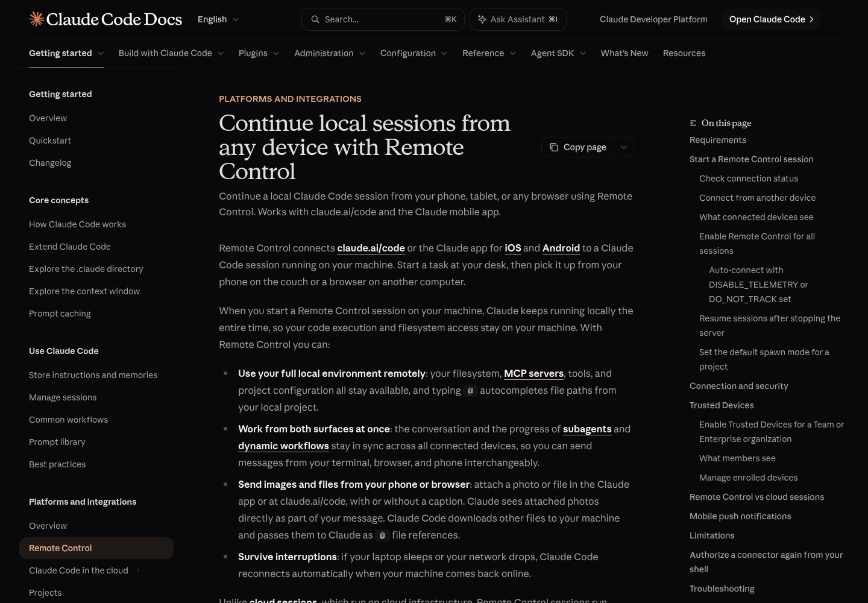Viewport: 868px width, 603px height.
Task: Click the Open Claude Code button
Action: (771, 19)
